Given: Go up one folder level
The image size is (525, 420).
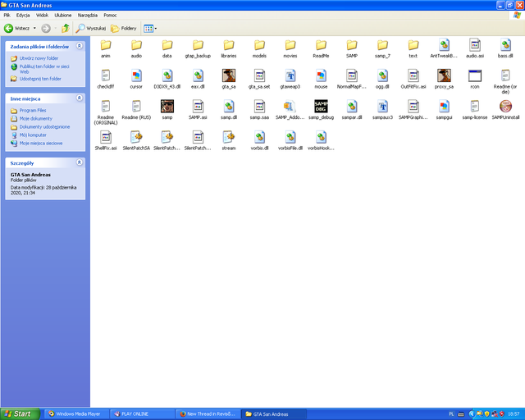Looking at the screenshot, I should [66, 29].
